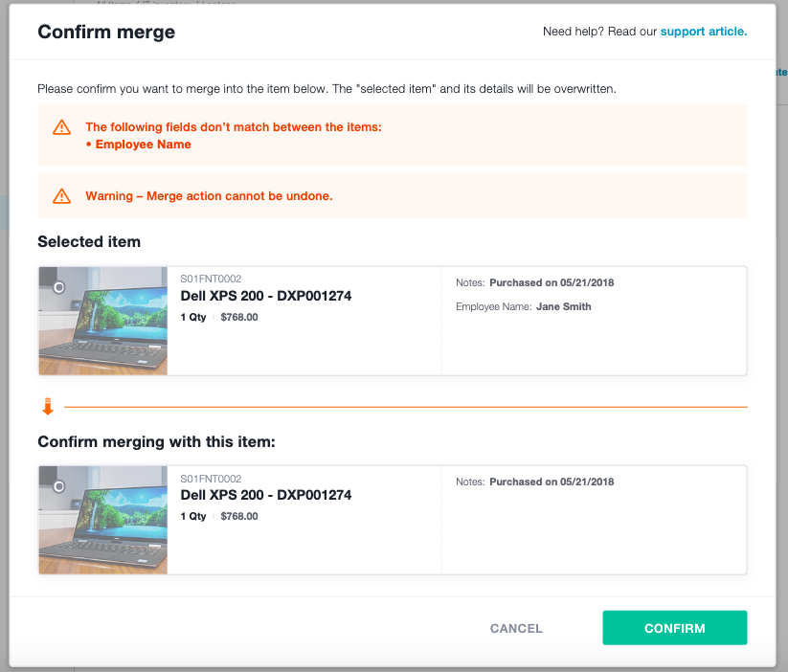Viewport: 788px width, 672px height.
Task: Click 'Dell XPS 200 - DXP001274' in merge target item
Action: [x=266, y=495]
